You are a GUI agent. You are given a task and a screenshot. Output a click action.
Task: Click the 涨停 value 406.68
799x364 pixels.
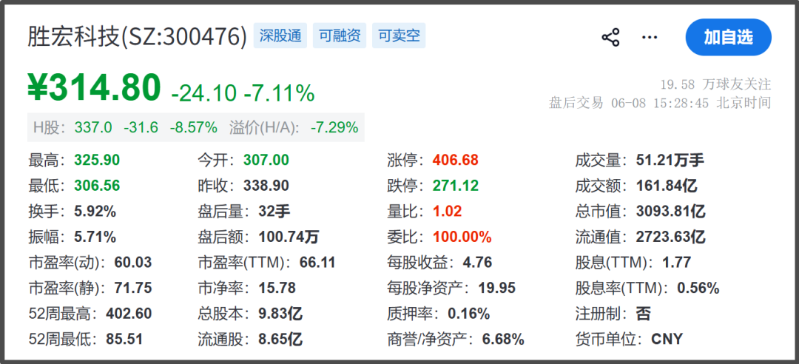(x=456, y=161)
